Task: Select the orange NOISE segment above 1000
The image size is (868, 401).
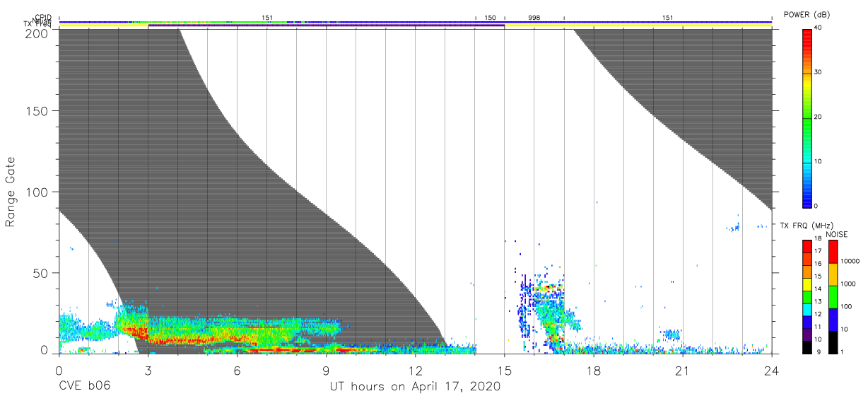Action: coord(833,274)
